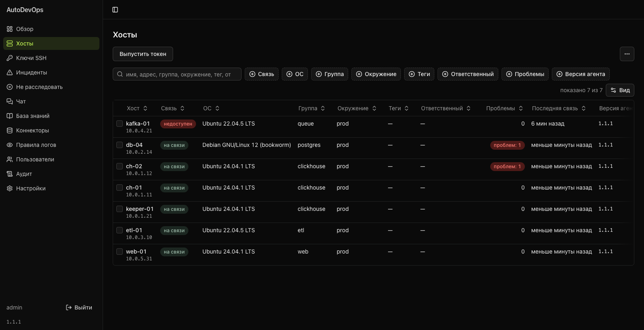Navigate to Инциденты section

coord(51,72)
